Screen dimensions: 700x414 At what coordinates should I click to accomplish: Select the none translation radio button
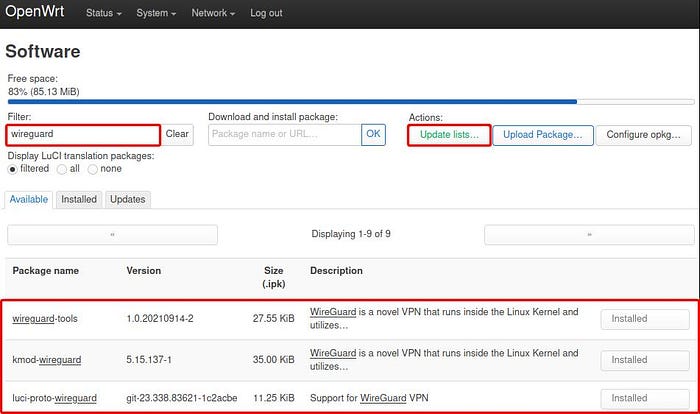[92, 169]
